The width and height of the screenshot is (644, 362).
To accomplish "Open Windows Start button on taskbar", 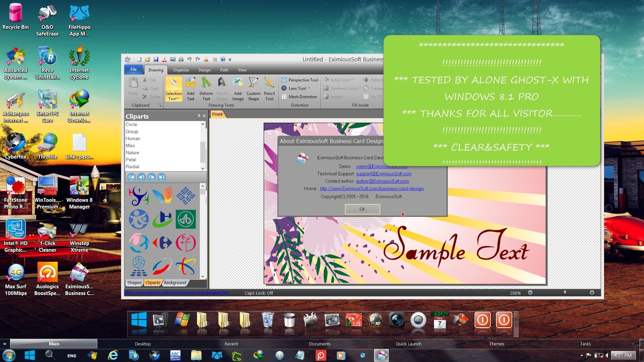I will [9, 356].
